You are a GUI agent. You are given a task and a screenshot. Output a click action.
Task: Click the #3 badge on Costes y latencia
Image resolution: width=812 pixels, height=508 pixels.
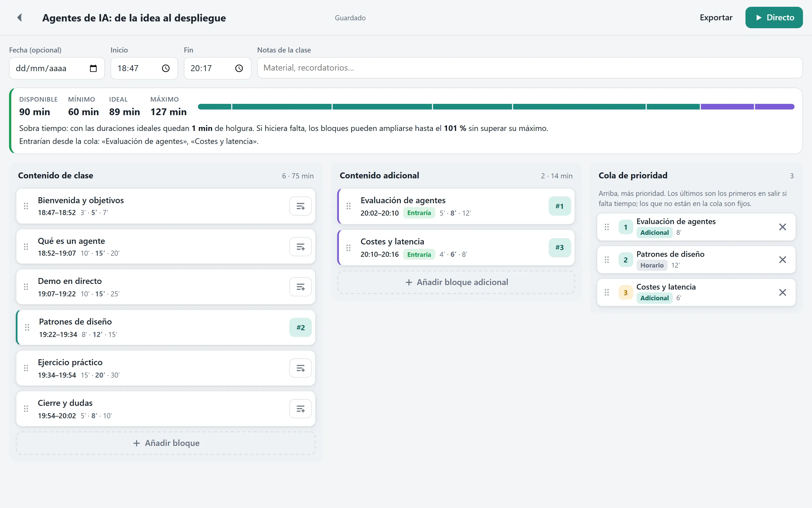560,248
